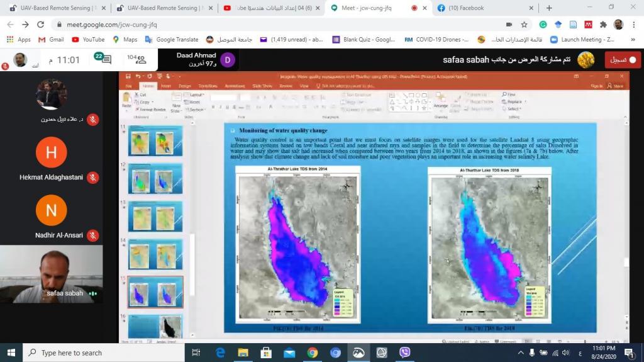Image resolution: width=644 pixels, height=362 pixels.
Task: Open the Windows Start menu
Action: click(11, 353)
